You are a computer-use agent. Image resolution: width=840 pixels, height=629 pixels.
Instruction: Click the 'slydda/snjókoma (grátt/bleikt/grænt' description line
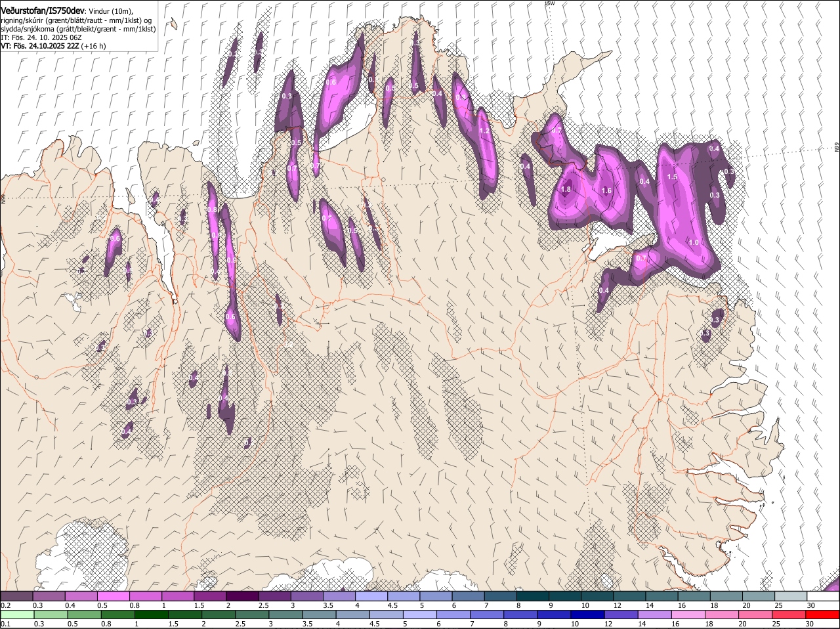pyautogui.click(x=79, y=29)
